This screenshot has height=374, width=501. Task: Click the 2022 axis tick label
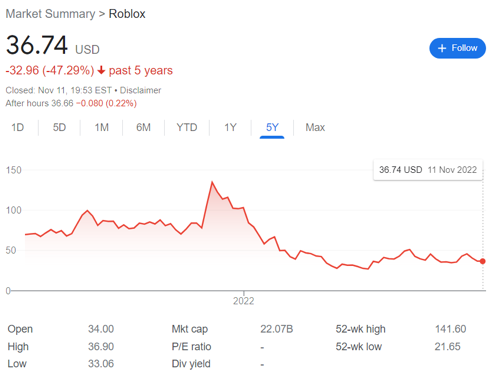(243, 301)
